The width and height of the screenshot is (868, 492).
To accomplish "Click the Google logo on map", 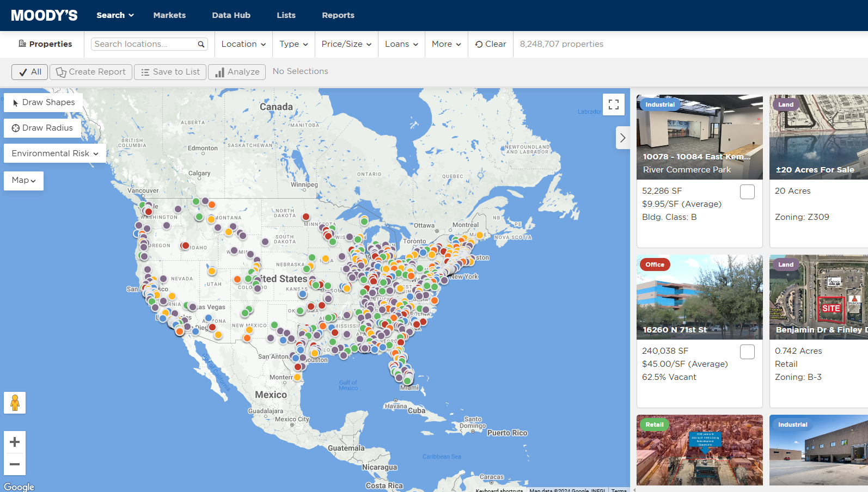I will (19, 487).
